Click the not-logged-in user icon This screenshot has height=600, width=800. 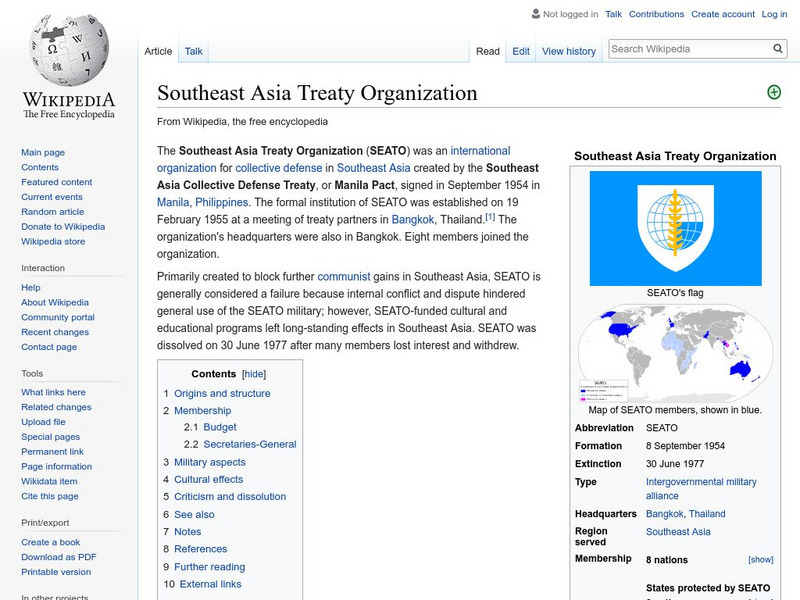[x=536, y=14]
